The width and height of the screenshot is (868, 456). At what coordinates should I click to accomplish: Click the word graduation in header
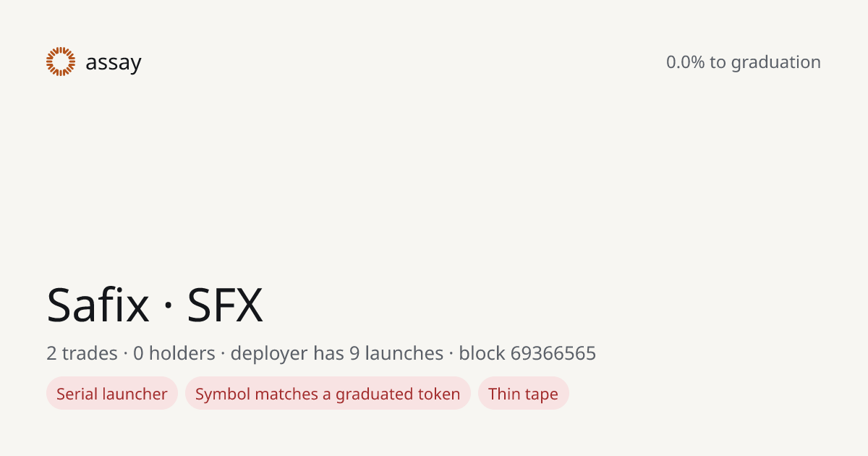775,63
